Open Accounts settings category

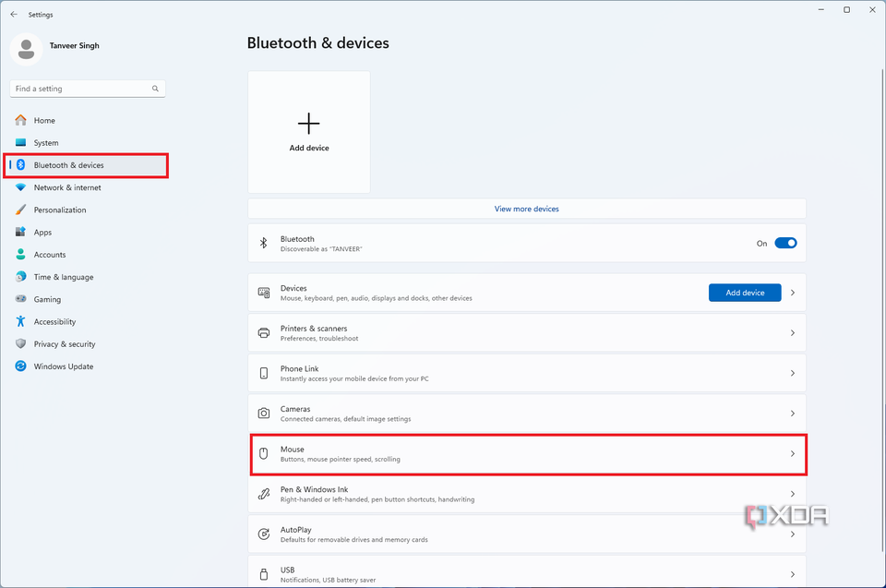[86, 255]
